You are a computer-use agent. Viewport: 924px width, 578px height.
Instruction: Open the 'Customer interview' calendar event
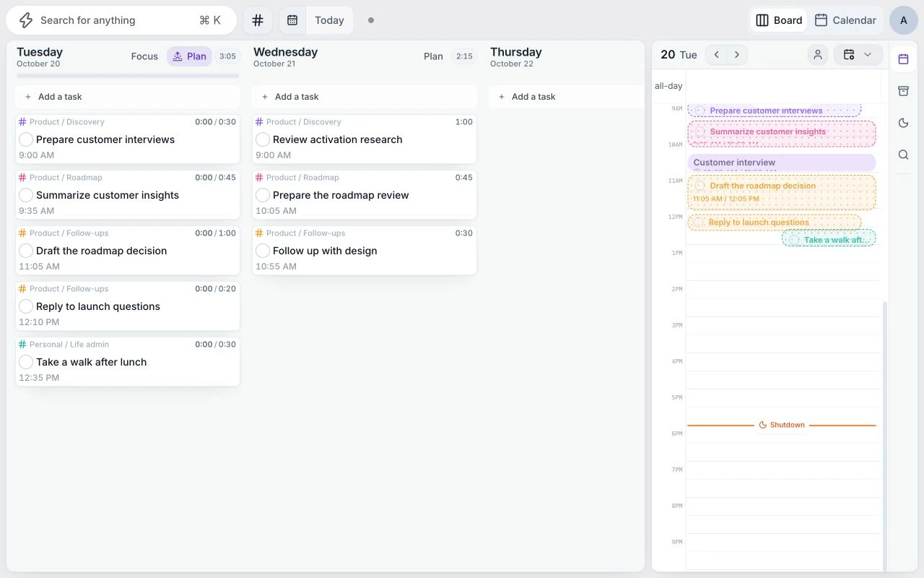[782, 163]
